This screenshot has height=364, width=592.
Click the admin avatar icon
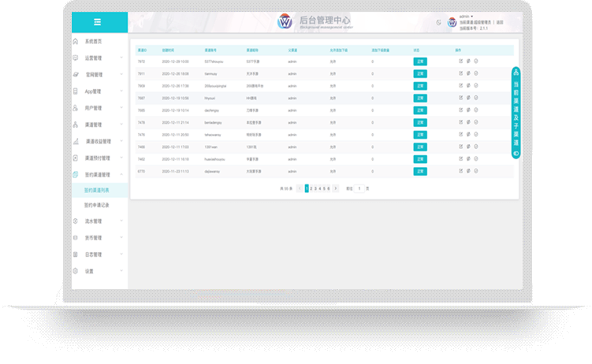[x=452, y=22]
